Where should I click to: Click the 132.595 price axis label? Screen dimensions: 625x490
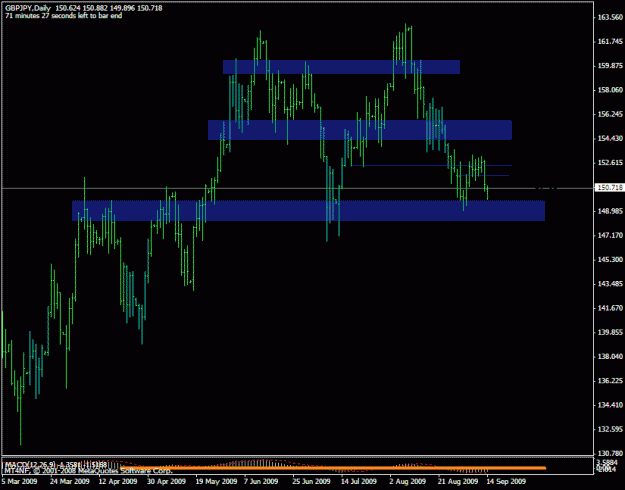tap(610, 429)
